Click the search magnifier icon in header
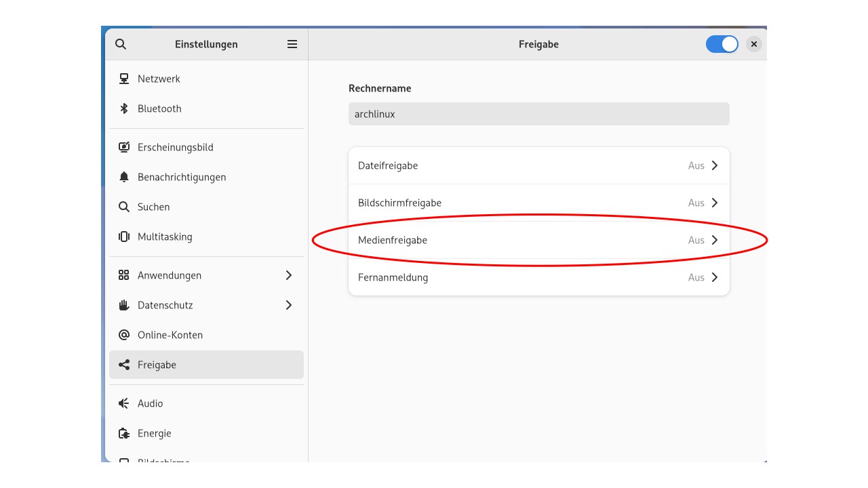This screenshot has width=868, height=488. (121, 44)
